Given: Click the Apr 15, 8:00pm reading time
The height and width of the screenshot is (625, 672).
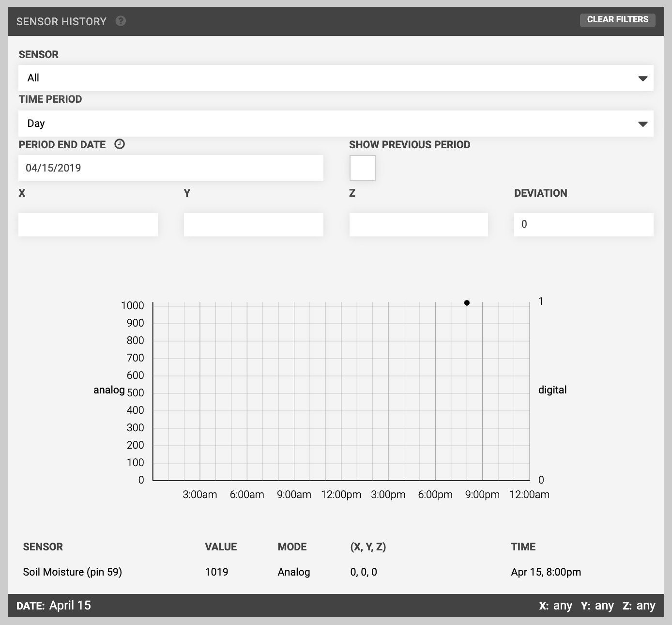Looking at the screenshot, I should coord(546,572).
